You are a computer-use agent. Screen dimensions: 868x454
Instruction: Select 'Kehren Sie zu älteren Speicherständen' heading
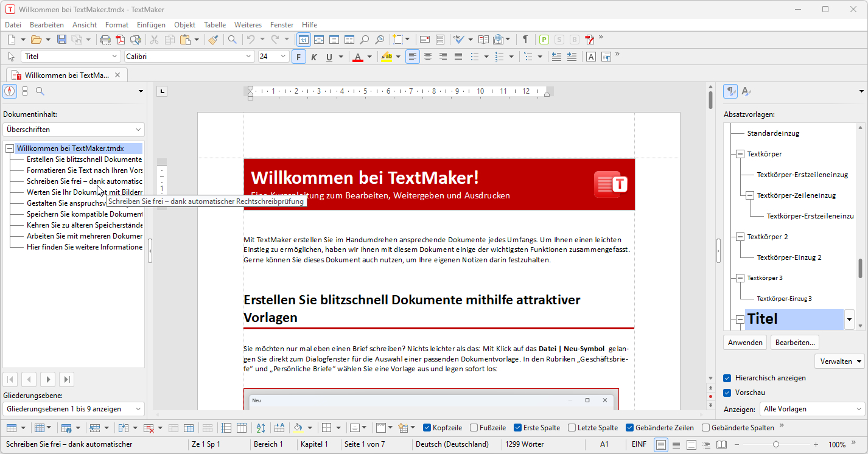(x=84, y=225)
